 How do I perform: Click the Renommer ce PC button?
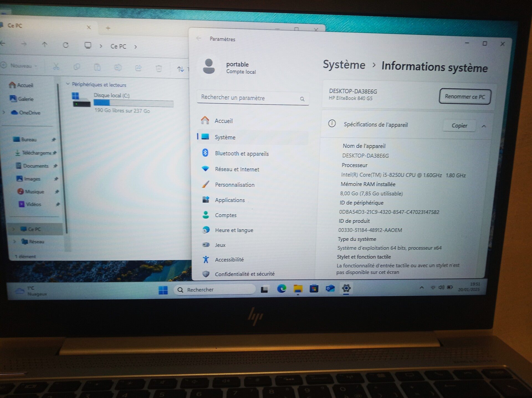click(x=465, y=97)
